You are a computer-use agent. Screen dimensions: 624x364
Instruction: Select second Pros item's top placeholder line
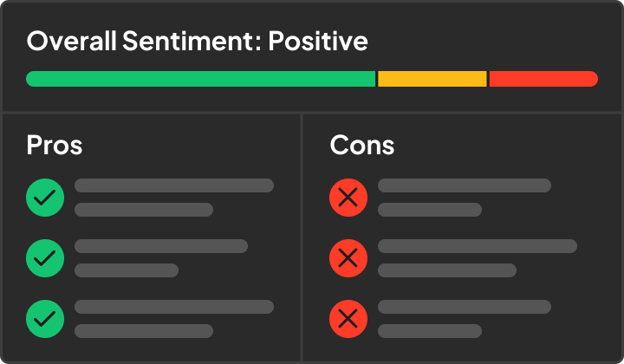161,246
